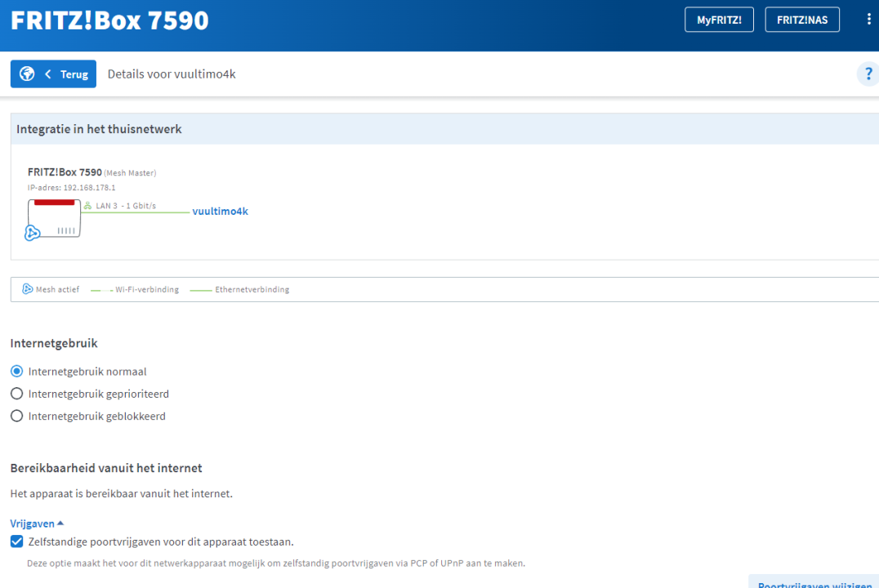879x588 pixels.
Task: Collapse the Vrijgaven section
Action: 37,523
